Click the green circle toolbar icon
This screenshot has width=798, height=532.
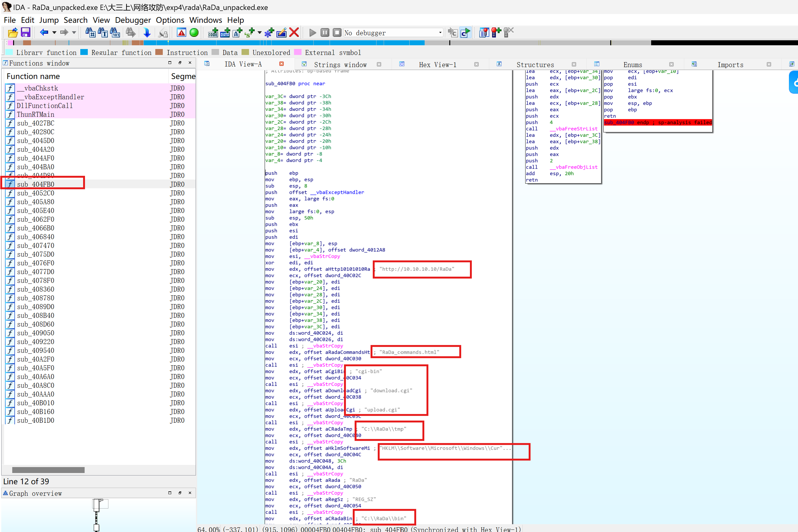194,32
